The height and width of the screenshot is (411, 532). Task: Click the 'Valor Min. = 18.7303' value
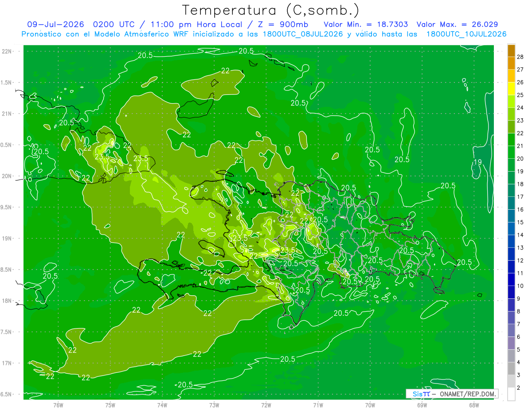366,24
